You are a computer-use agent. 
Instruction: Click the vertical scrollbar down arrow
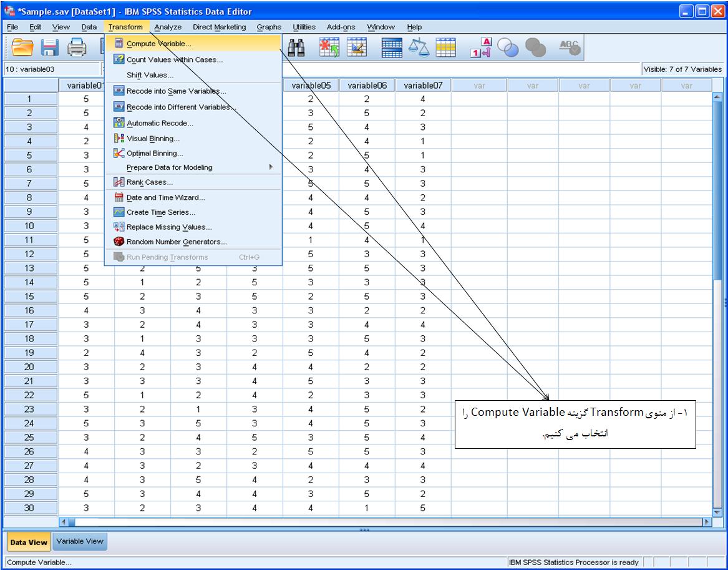pyautogui.click(x=717, y=512)
